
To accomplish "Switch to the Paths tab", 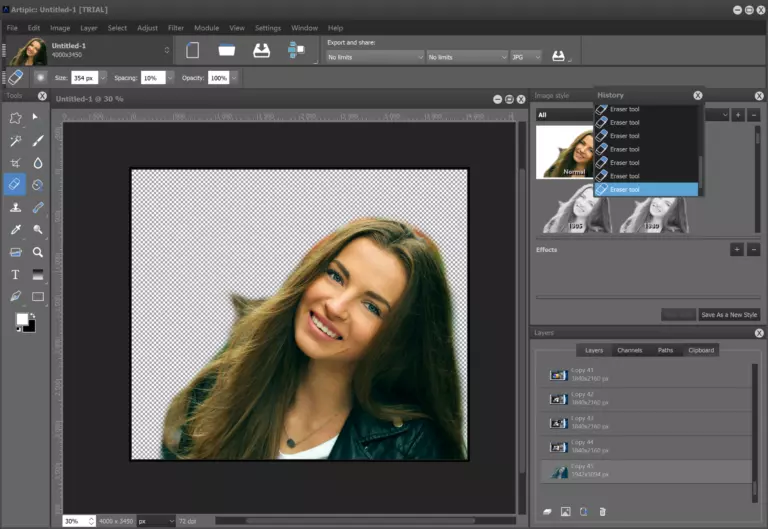I will (665, 350).
